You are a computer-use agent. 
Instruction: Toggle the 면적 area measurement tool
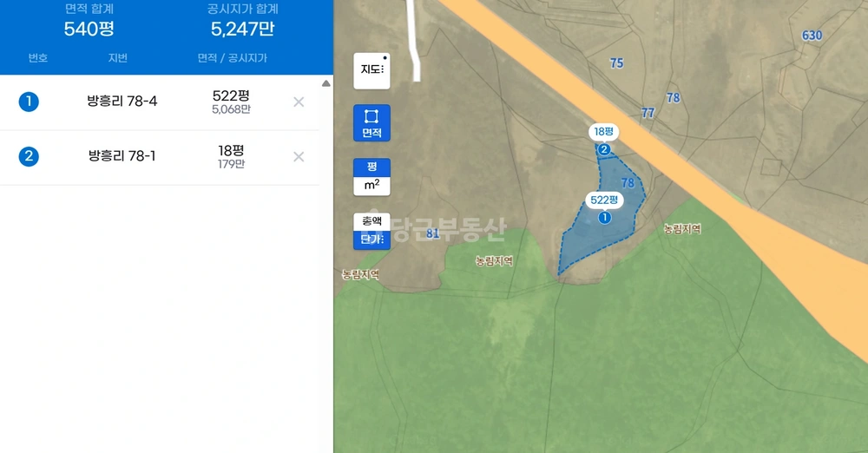tap(372, 123)
